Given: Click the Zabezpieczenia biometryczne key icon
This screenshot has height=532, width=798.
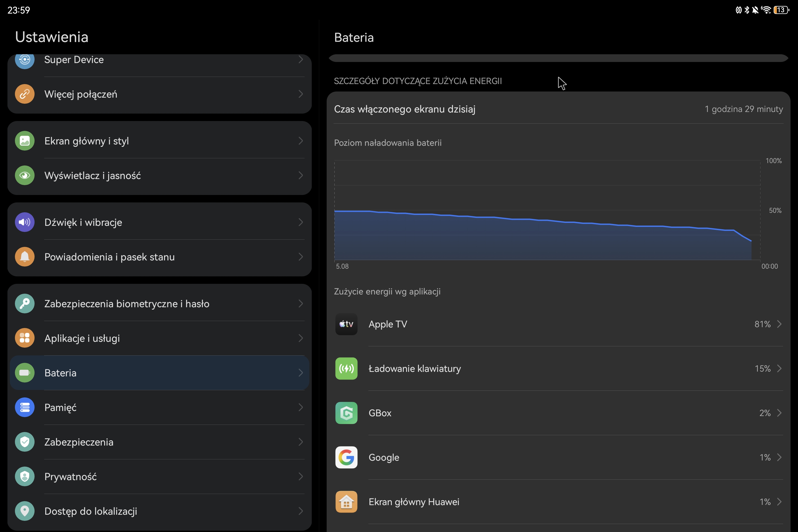Looking at the screenshot, I should pyautogui.click(x=24, y=304).
